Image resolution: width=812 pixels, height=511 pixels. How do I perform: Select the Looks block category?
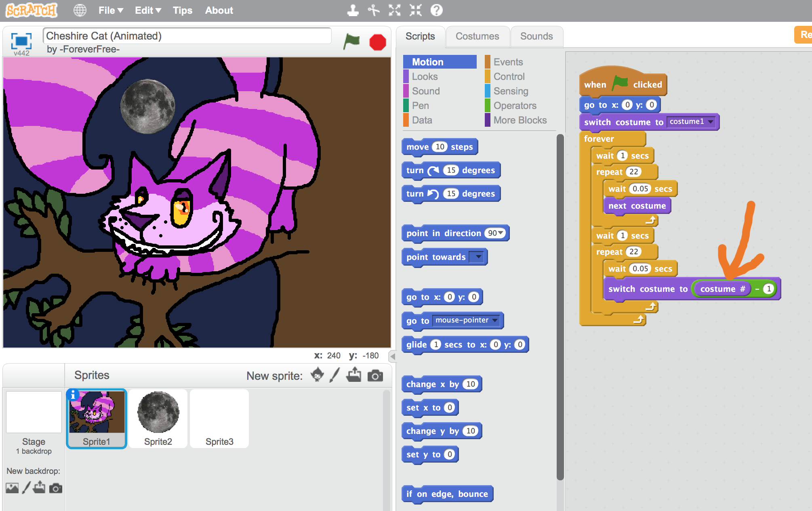point(425,76)
